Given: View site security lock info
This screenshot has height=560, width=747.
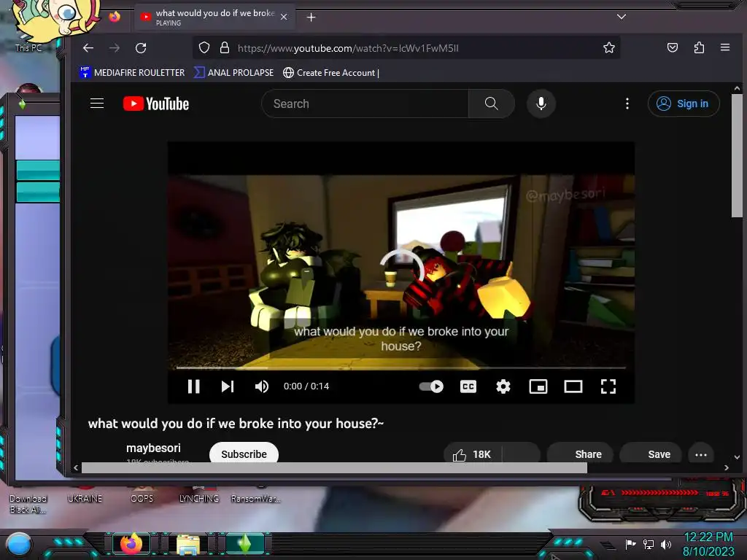Looking at the screenshot, I should click(225, 47).
